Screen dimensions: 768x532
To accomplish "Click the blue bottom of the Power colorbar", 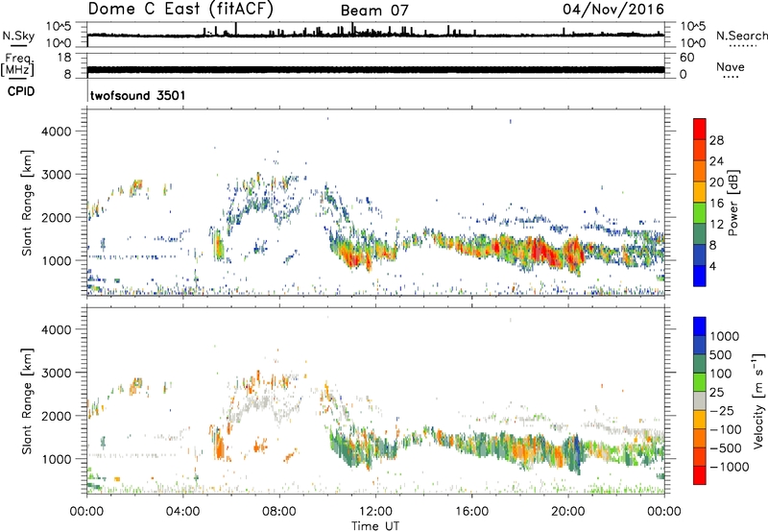I will click(x=700, y=276).
